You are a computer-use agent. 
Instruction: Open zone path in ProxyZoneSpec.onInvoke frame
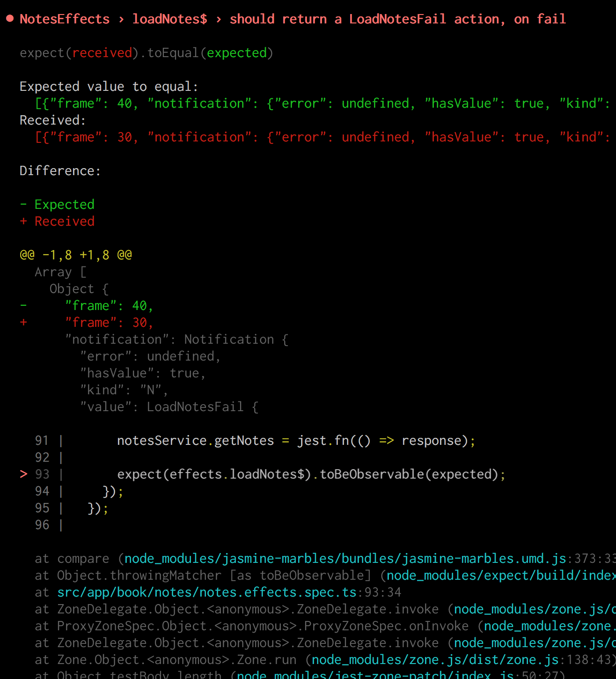[x=550, y=626]
